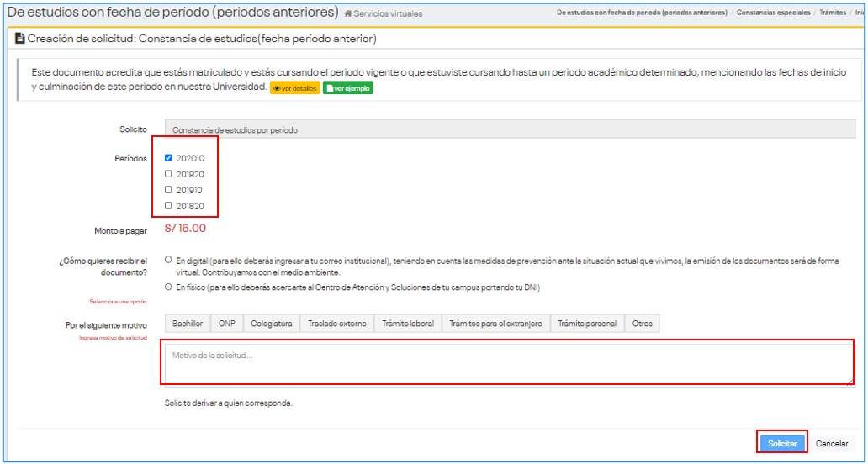Screen dimensions: 868x464
Task: Click into the 'Motivo de la solicitud' text area
Action: 507,364
